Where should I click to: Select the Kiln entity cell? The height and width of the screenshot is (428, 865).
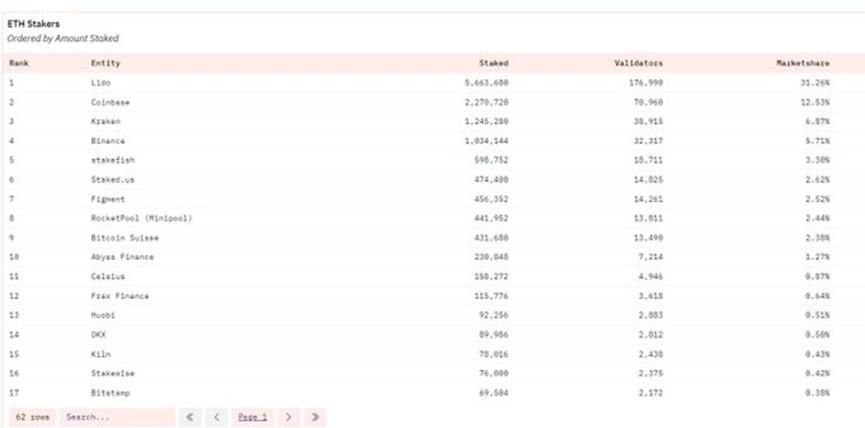coord(101,354)
